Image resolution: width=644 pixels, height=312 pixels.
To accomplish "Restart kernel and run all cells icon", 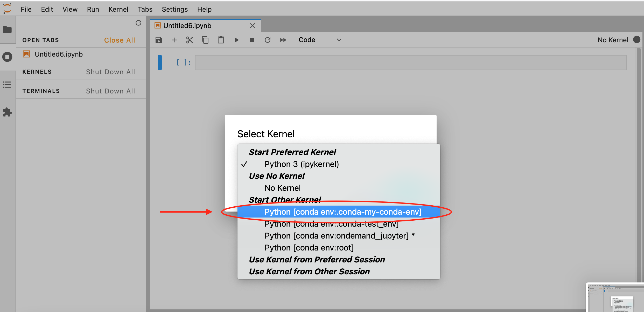I will pyautogui.click(x=283, y=40).
